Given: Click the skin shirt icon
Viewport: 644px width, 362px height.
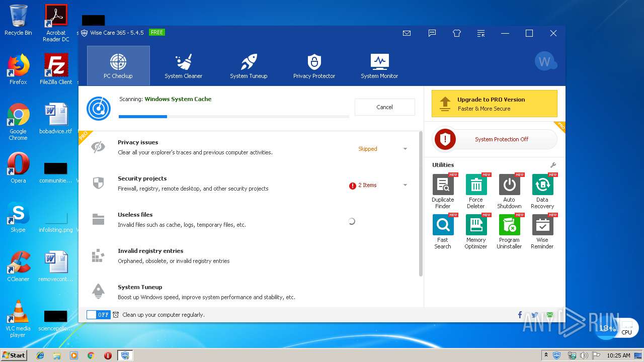Looking at the screenshot, I should (457, 33).
